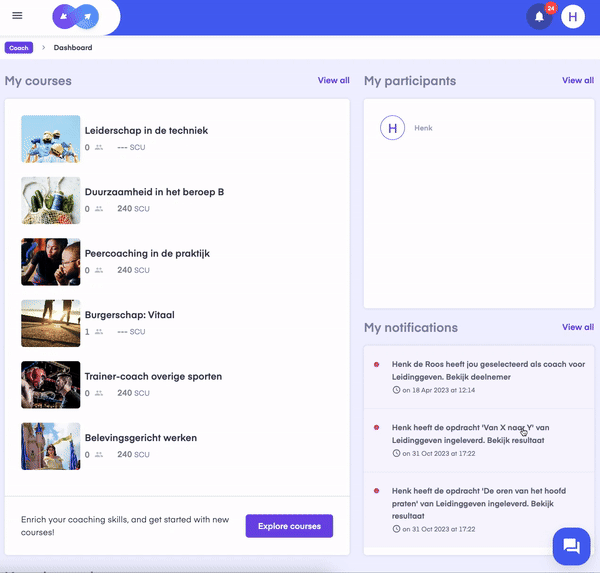Click the Dashboard breadcrumb

click(x=73, y=48)
